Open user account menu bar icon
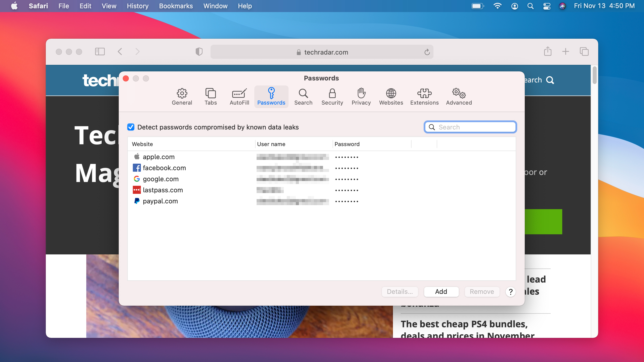 point(515,6)
